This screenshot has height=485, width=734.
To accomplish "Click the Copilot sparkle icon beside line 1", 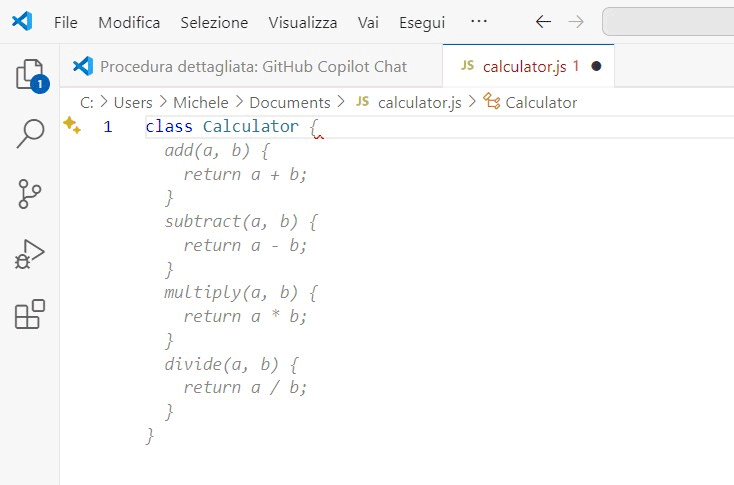I will click(x=72, y=125).
